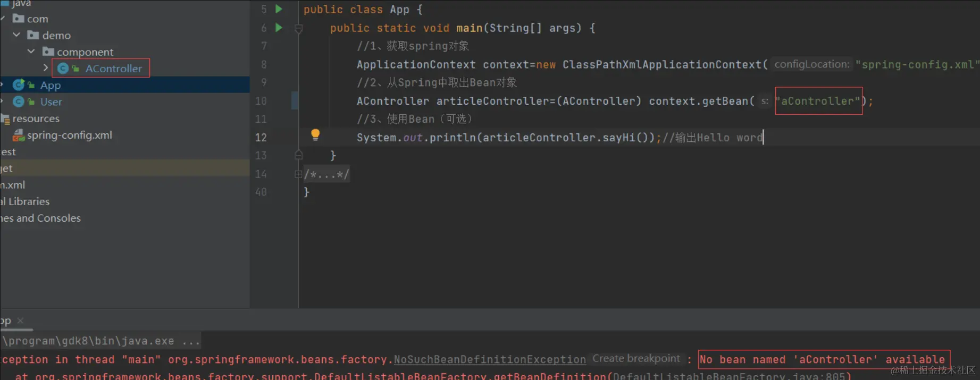Select the AController class in the project tree
This screenshot has width=980, height=380.
[x=114, y=69]
